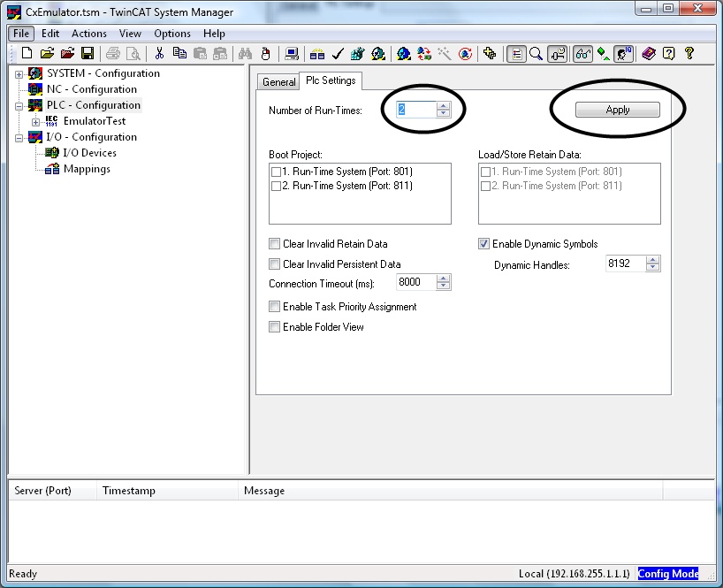Tick Enable Task Priority Assignment

(x=274, y=306)
